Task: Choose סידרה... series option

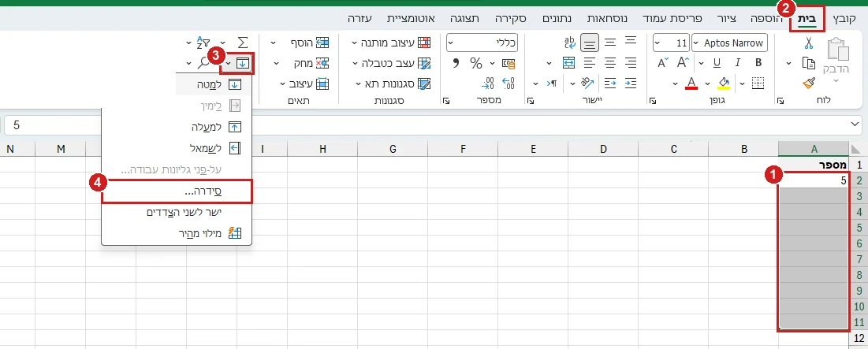Action: coord(177,191)
